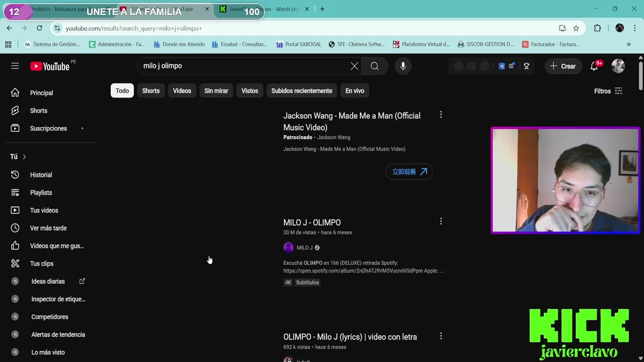Viewport: 644px width, 362px height.
Task: Click the browser address bar URL
Action: pyautogui.click(x=134, y=28)
